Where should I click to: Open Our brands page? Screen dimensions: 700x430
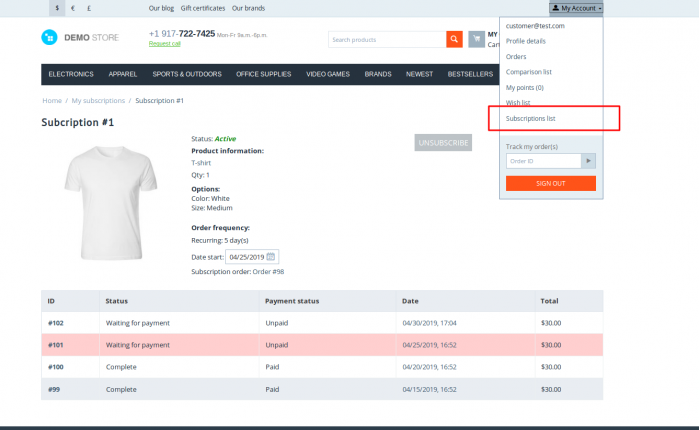248,8
